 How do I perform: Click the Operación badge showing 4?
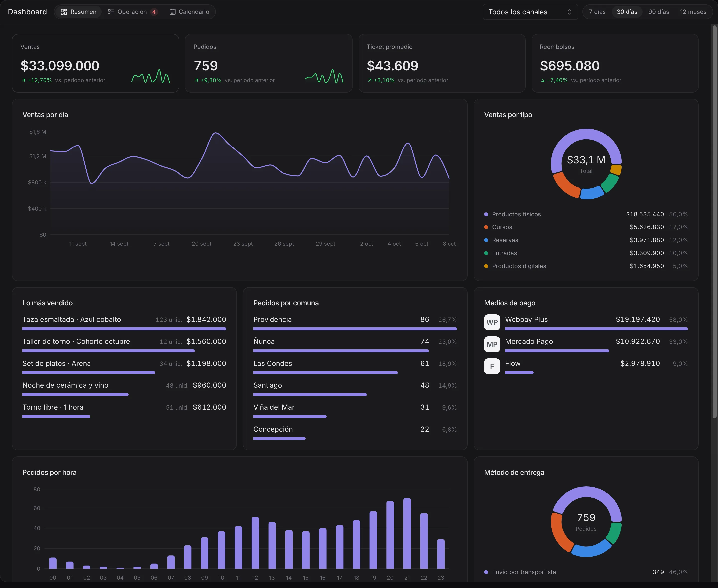[x=154, y=12]
